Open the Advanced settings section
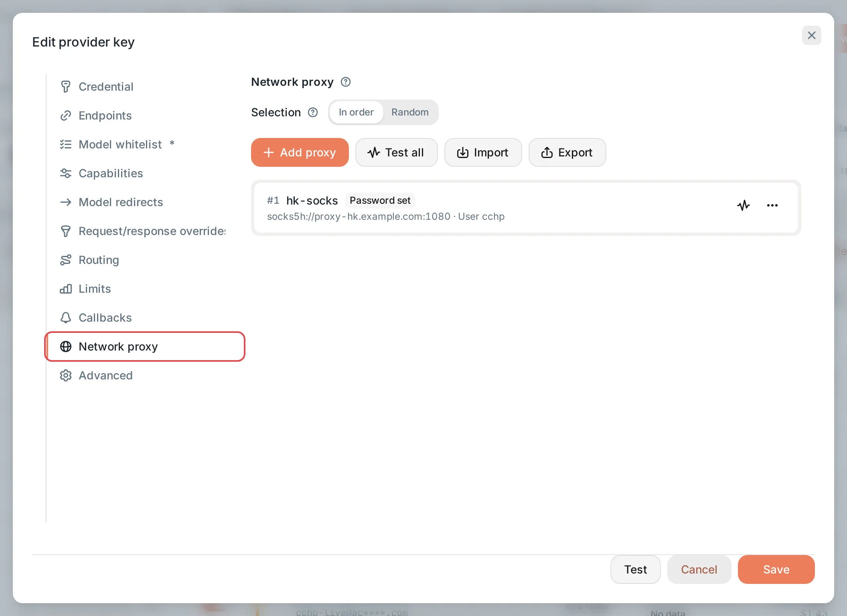This screenshot has height=616, width=847. coord(144,375)
